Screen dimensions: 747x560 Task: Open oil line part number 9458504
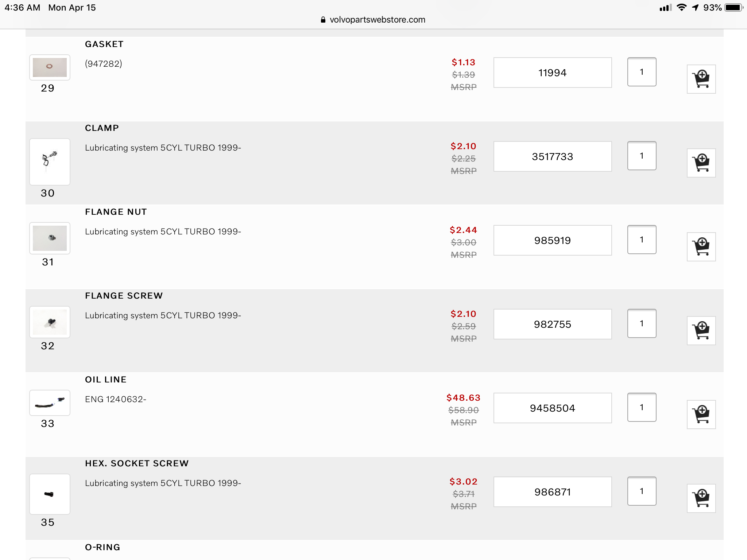(552, 408)
